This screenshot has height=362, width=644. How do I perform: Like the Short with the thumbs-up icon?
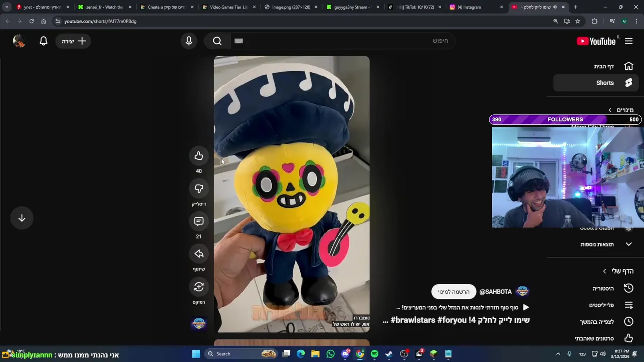tap(199, 156)
